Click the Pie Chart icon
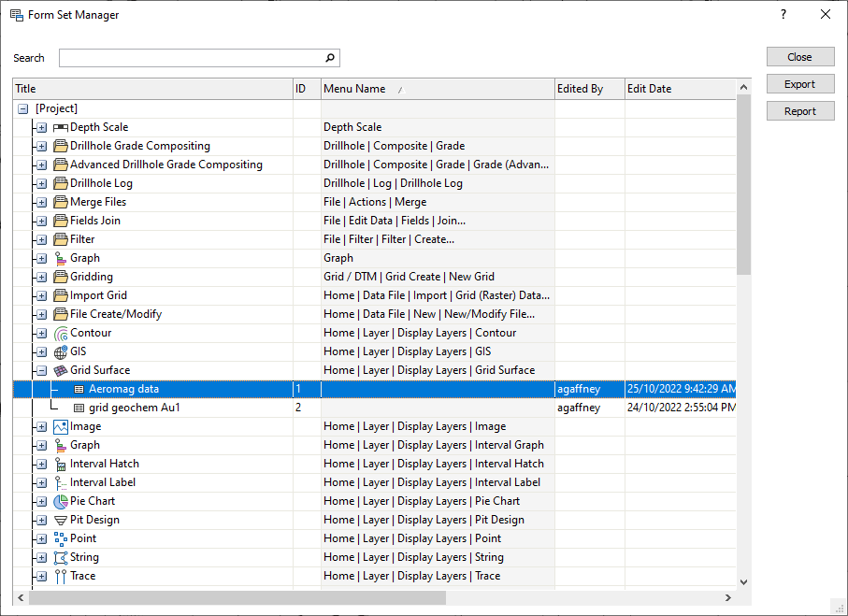This screenshot has width=848, height=616. [61, 501]
